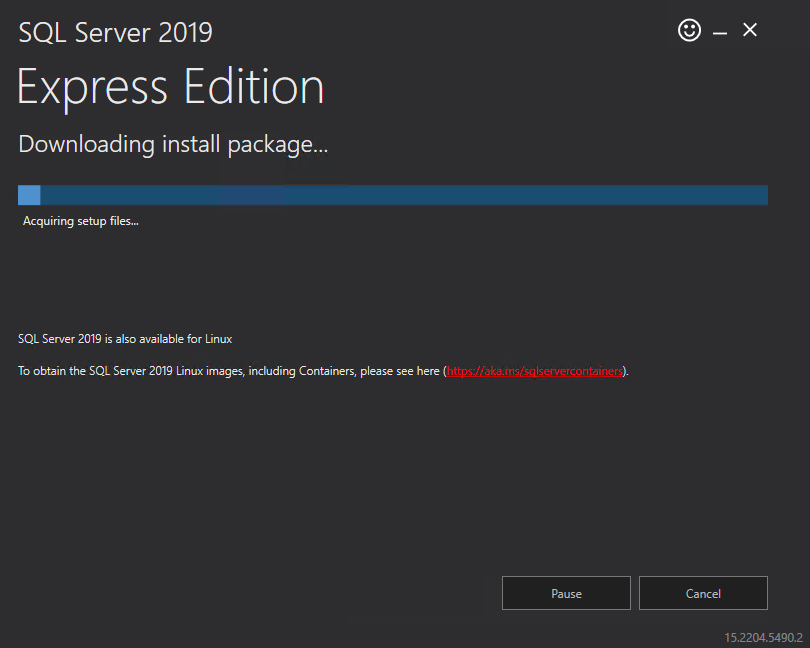
Task: Click the sentence about obtaining Linux images
Action: click(230, 370)
